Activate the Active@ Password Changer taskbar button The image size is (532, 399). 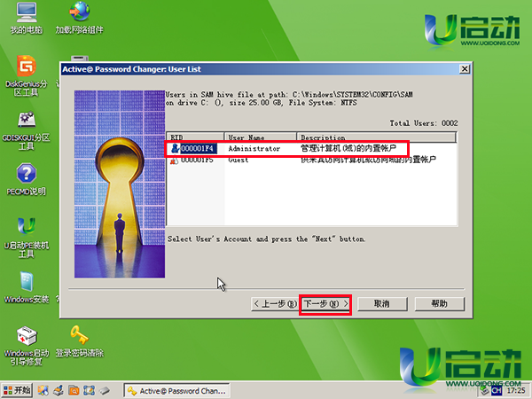[176, 391]
